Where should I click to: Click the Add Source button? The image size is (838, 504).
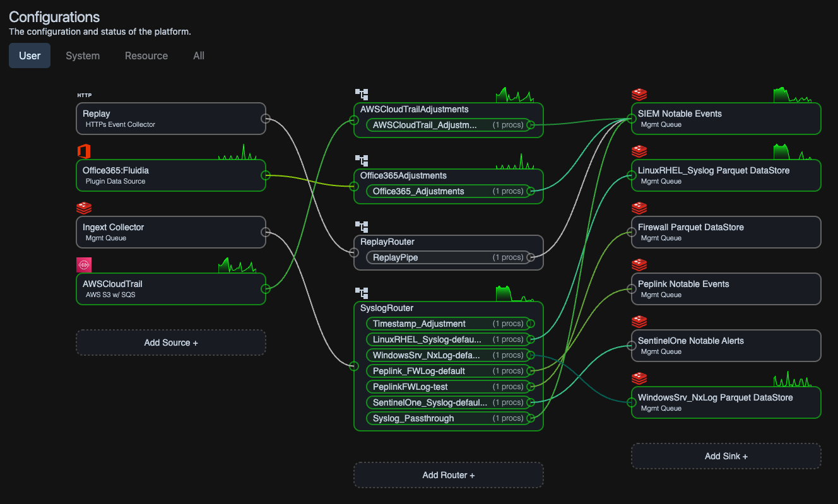click(170, 342)
